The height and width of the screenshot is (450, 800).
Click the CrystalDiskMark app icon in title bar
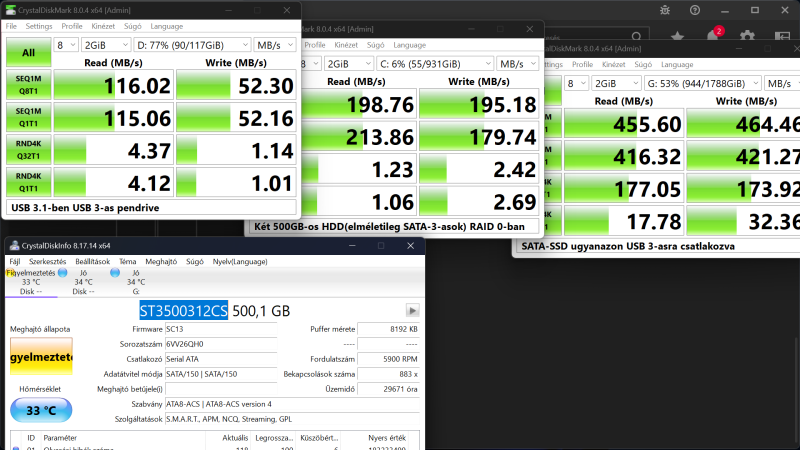(x=10, y=10)
